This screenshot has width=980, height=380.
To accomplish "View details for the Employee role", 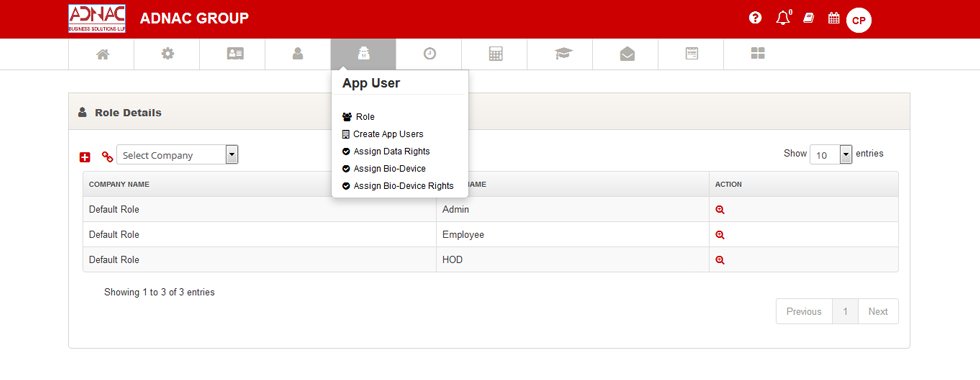I will [720, 235].
